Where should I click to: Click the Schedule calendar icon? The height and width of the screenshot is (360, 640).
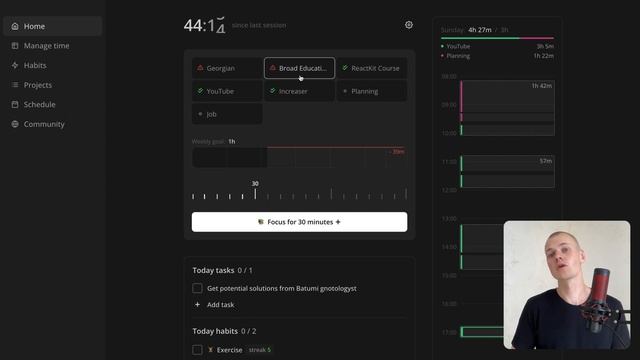coord(15,104)
